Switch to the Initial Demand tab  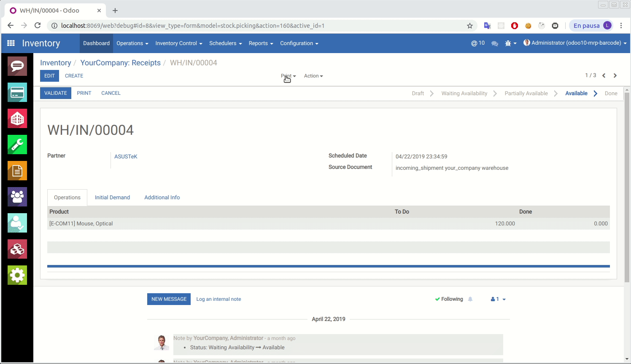(x=112, y=198)
